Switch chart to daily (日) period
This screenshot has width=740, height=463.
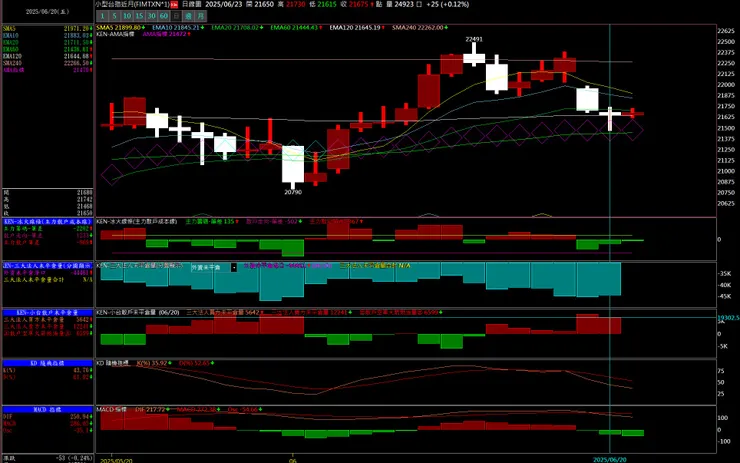tap(176, 16)
